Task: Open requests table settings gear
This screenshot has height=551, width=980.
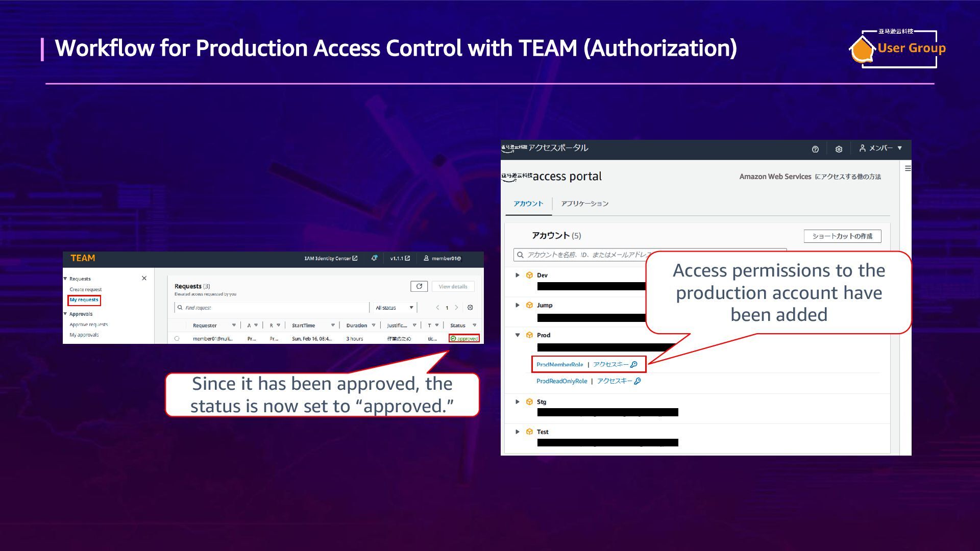Action: [470, 308]
